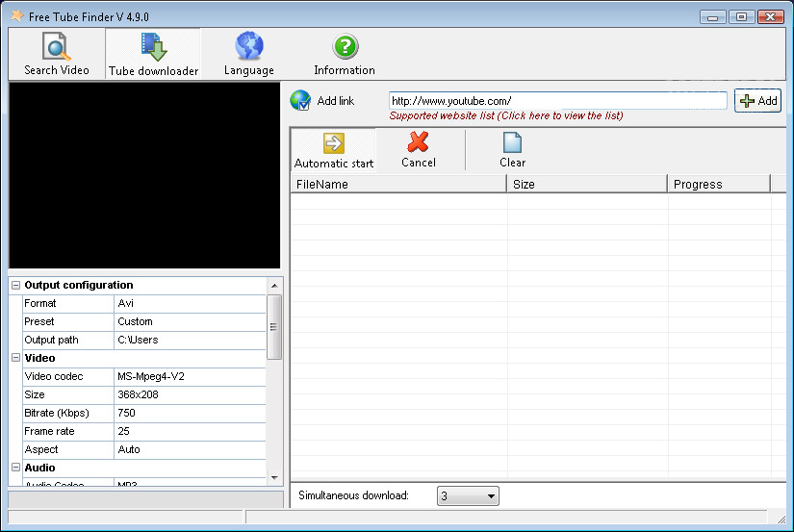Click the Add link globe icon

[300, 100]
